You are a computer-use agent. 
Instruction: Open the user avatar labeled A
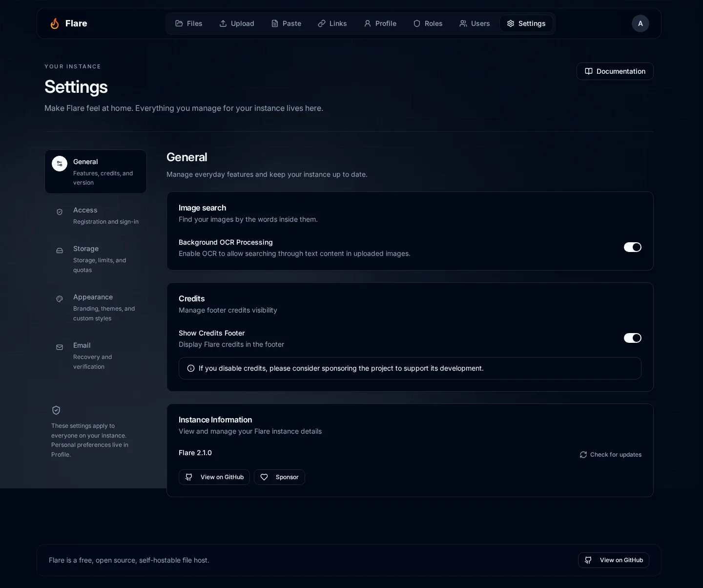[641, 23]
